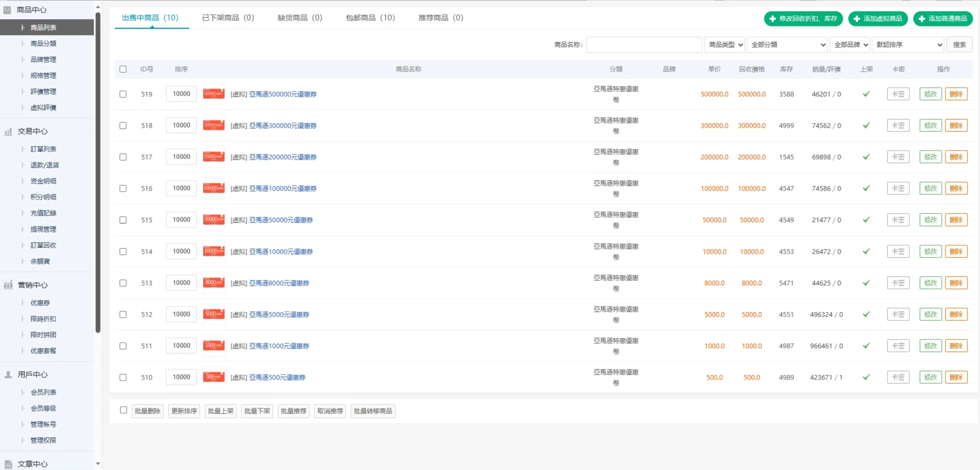Open the 包邮商品 tab
This screenshot has width=980, height=470.
tap(370, 18)
